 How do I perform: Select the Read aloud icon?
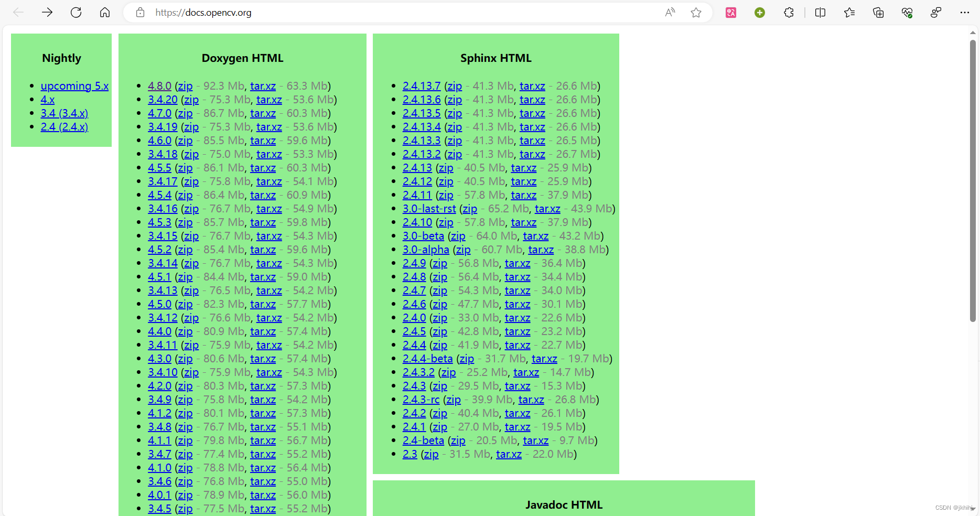pyautogui.click(x=670, y=12)
